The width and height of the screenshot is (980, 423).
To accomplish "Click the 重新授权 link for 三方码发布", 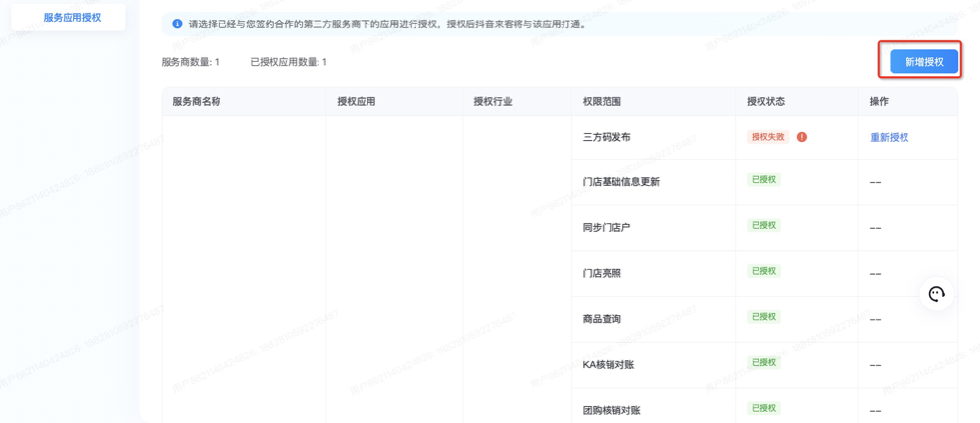I will [x=890, y=137].
